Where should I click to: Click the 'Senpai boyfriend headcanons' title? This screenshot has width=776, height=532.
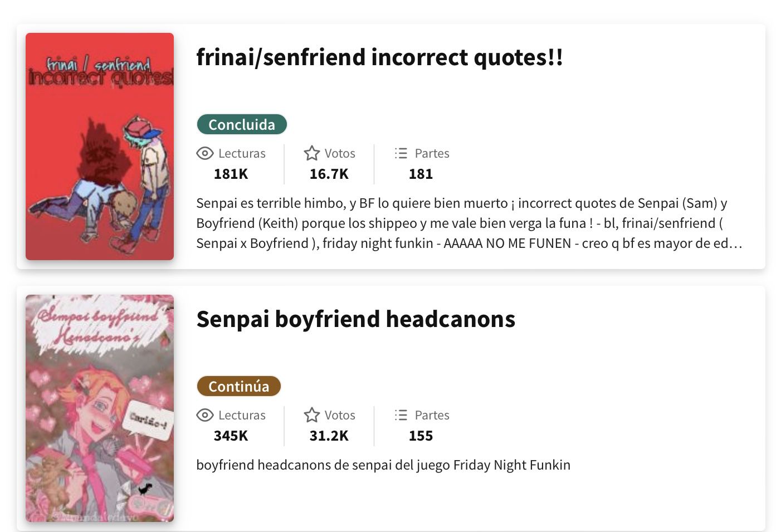pyautogui.click(x=356, y=319)
